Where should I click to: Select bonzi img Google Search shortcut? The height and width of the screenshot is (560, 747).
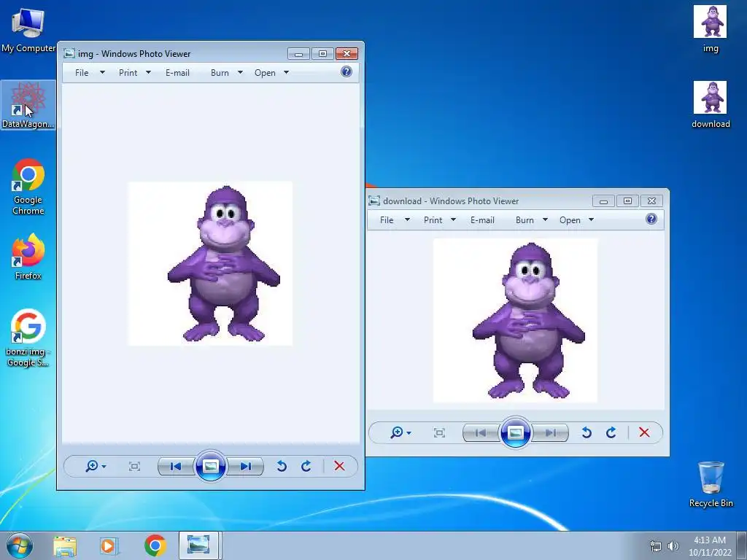[28, 338]
